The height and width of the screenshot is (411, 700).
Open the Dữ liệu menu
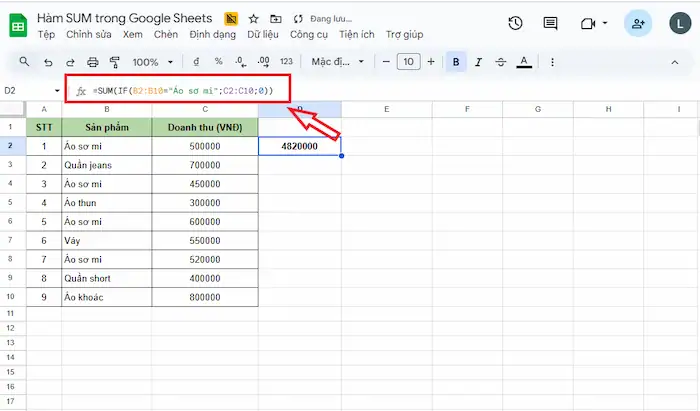[263, 34]
